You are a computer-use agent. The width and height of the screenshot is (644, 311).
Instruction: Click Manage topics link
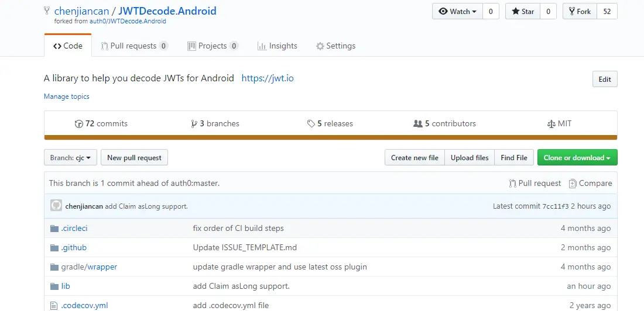pos(67,96)
